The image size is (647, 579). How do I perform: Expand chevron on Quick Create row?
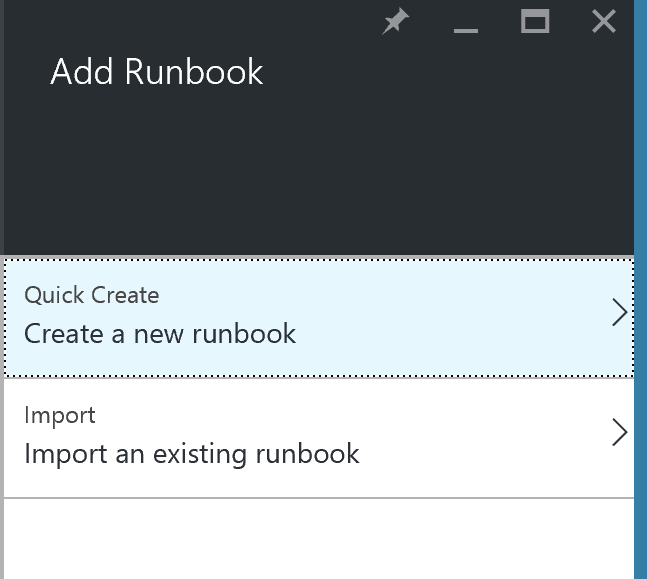click(x=619, y=312)
